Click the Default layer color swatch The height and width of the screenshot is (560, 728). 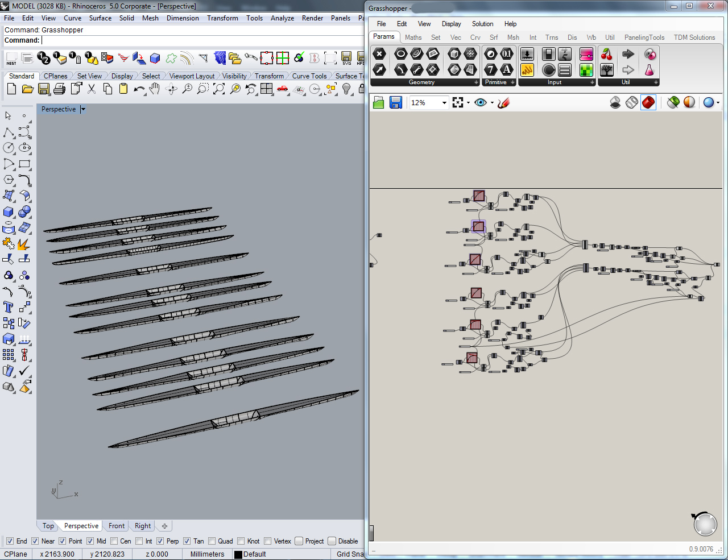tap(238, 554)
